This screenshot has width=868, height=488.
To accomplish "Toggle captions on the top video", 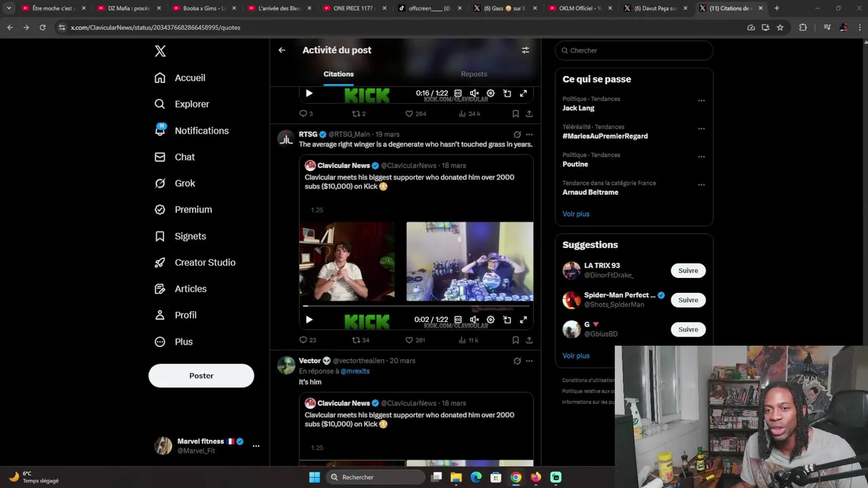I will 458,94.
